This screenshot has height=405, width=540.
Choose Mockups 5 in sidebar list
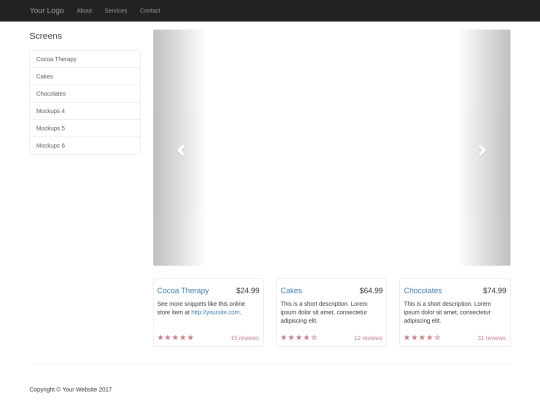[x=85, y=128]
